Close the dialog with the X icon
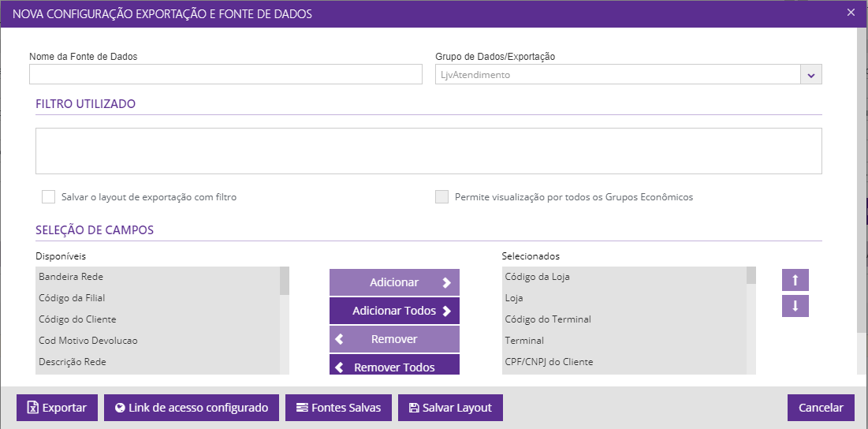This screenshot has width=868, height=429. point(851,12)
